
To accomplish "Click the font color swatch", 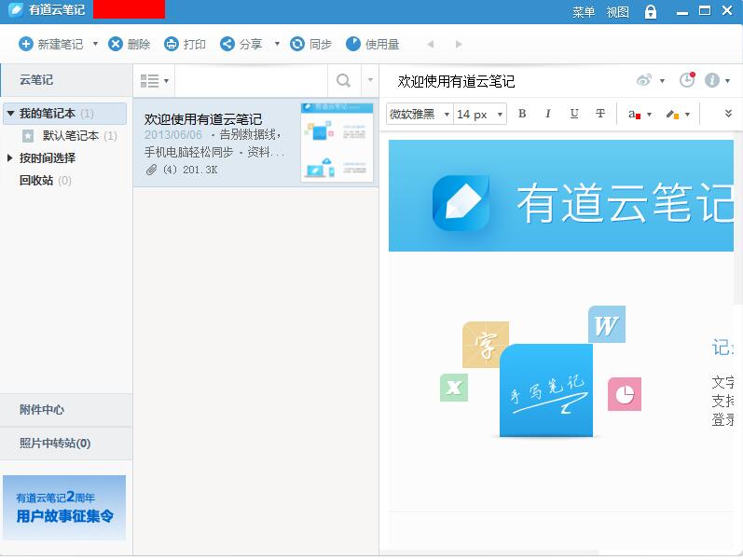I will (634, 114).
